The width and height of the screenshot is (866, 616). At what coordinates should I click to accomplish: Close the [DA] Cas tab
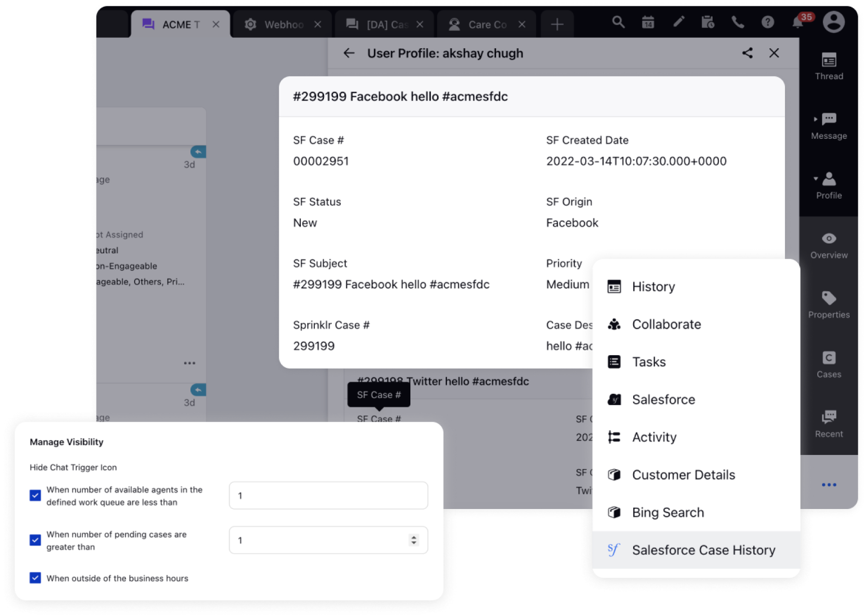pos(420,25)
